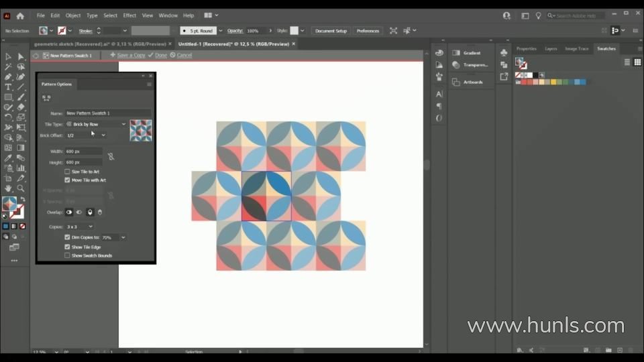Set overlap to Top in Front
This screenshot has width=644, height=362.
[x=90, y=213]
